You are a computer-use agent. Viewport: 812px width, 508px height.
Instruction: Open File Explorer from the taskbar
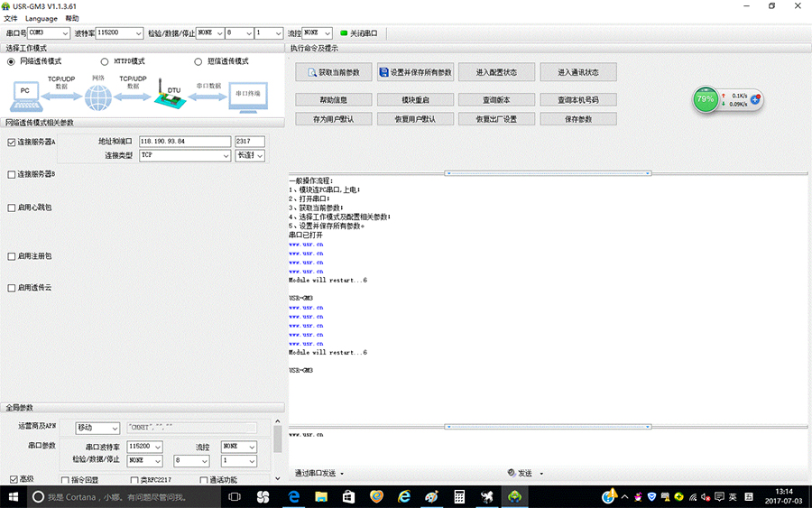click(x=320, y=497)
